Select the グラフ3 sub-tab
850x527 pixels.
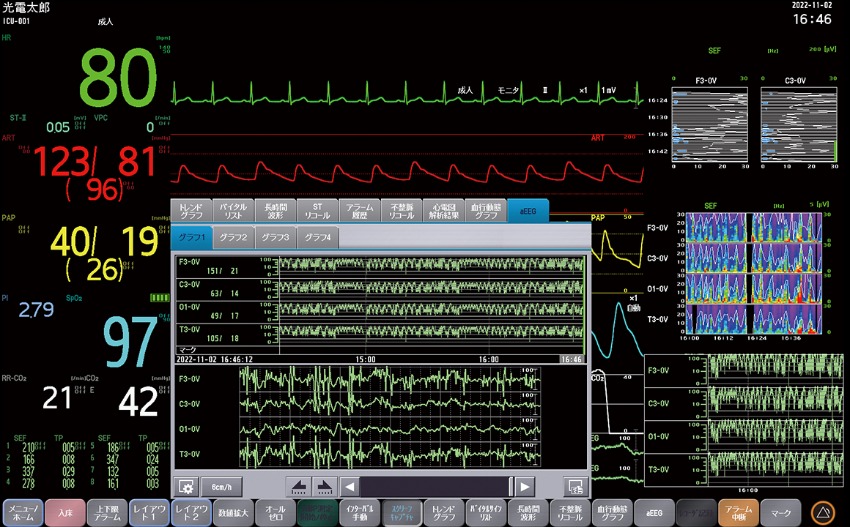(x=275, y=237)
